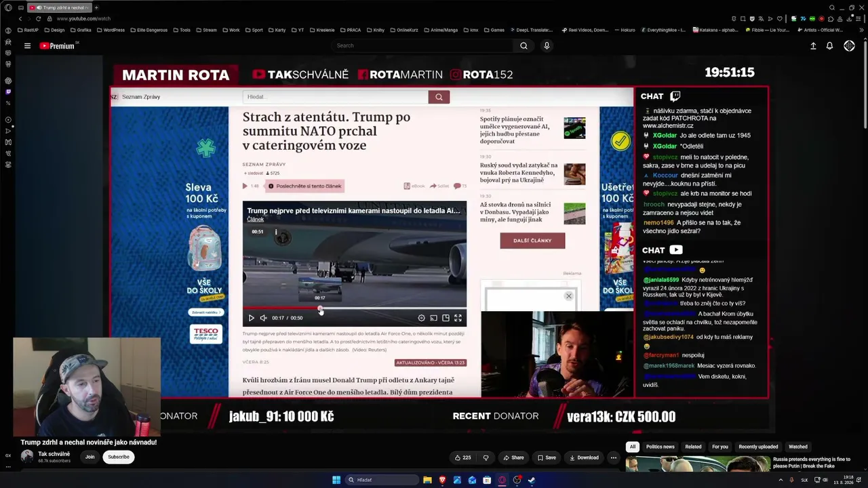
Task: Open Windows Start menu
Action: [336, 480]
